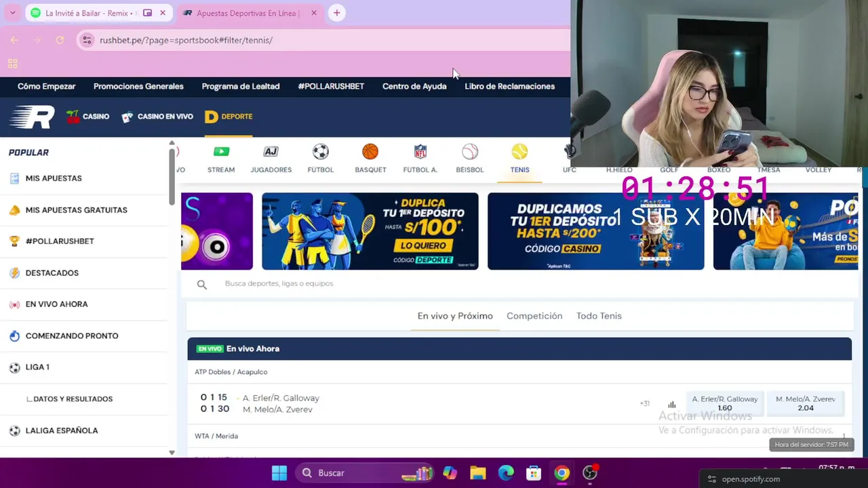This screenshot has height=488, width=868.
Task: Open match statistics bar chart icon
Action: 671,404
